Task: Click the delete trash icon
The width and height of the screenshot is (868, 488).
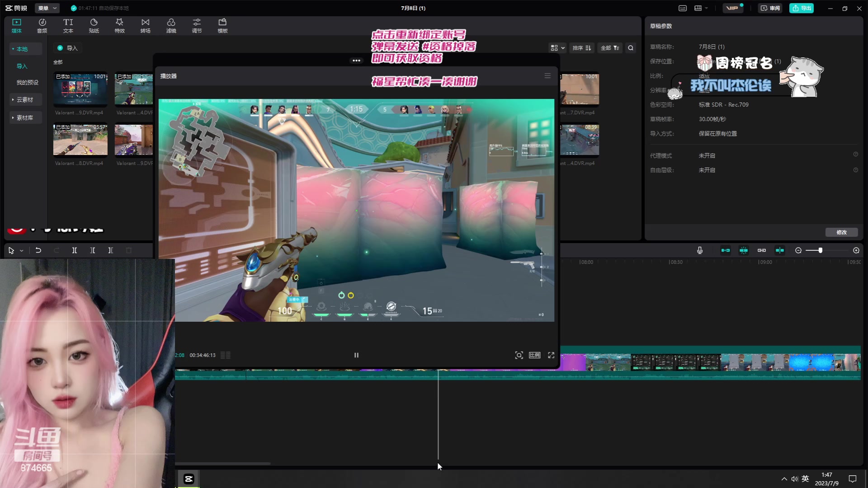Action: 129,250
